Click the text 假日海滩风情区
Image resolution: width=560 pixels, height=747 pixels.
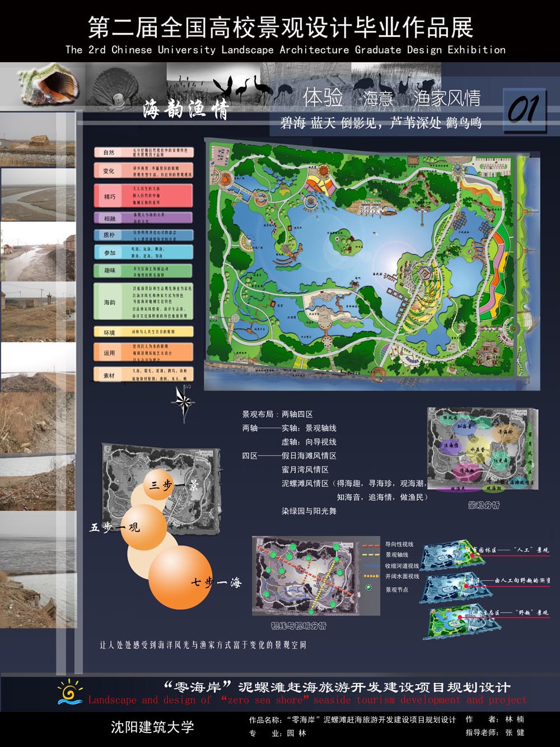[x=309, y=456]
